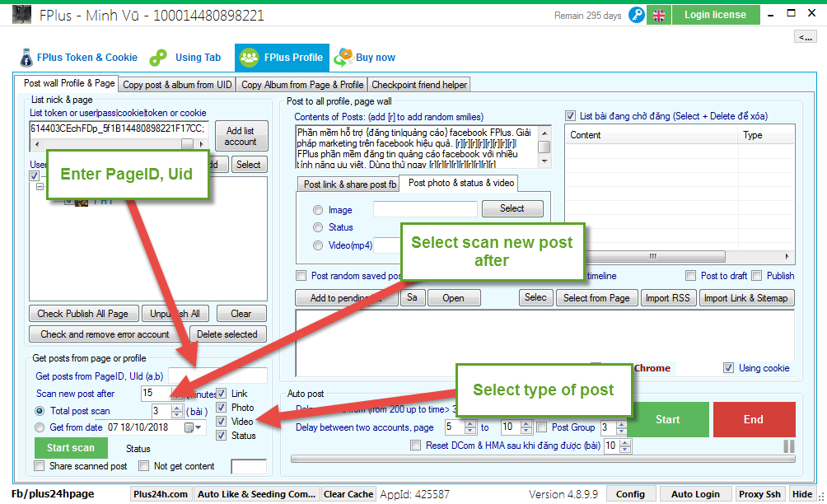The height and width of the screenshot is (504, 827).
Task: Tick the Not get content checkbox
Action: [x=143, y=466]
